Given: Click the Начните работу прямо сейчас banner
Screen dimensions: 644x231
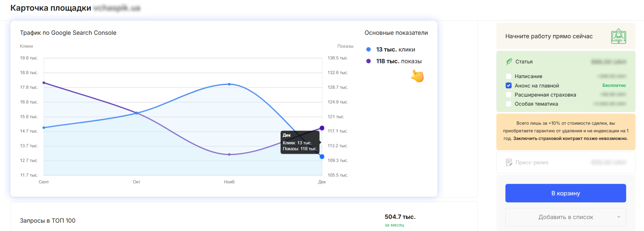Looking at the screenshot, I should (x=566, y=36).
